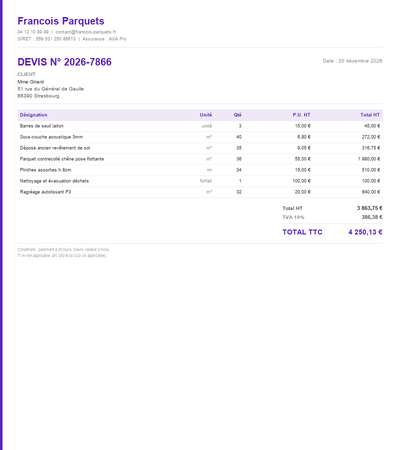
Task: Click the Total HT column header
Action: [370, 115]
